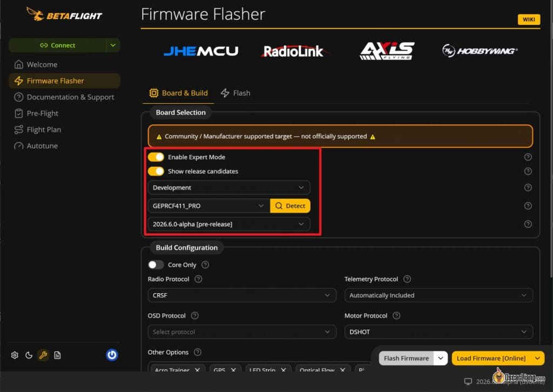Remove the GPS option tag
This screenshot has width=553, height=392.
click(x=233, y=370)
